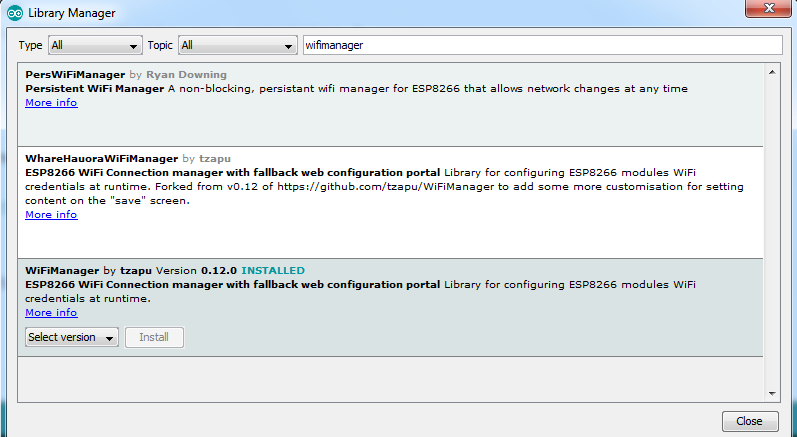Open More info link for WiFiManager by tzapu
This screenshot has height=437, width=797.
pyautogui.click(x=51, y=313)
